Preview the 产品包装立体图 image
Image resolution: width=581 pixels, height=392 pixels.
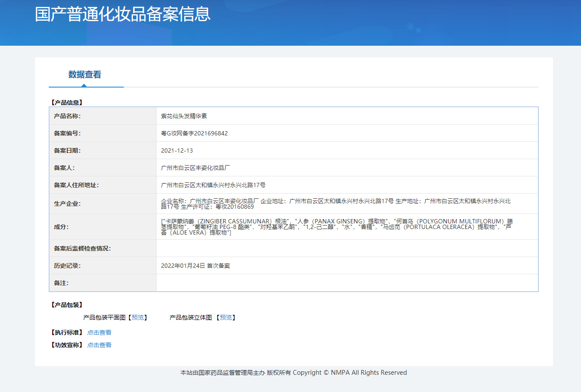(x=226, y=317)
